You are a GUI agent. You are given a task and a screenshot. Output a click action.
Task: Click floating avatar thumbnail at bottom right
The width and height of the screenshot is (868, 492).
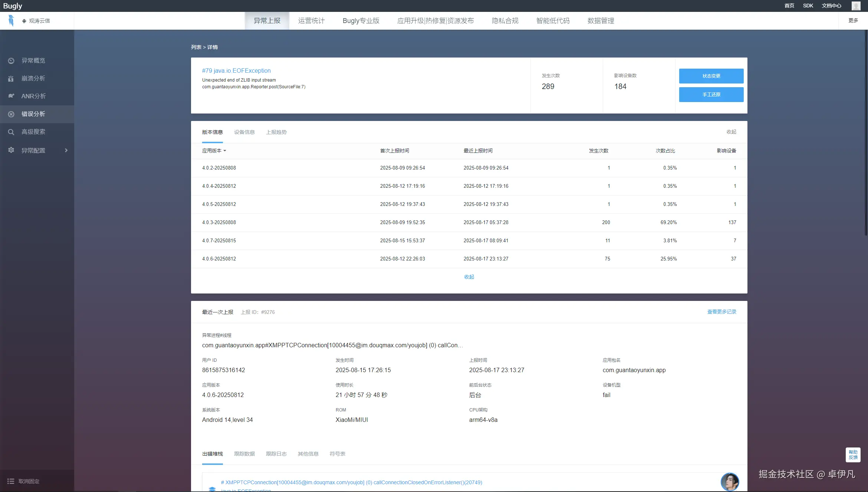pyautogui.click(x=730, y=482)
